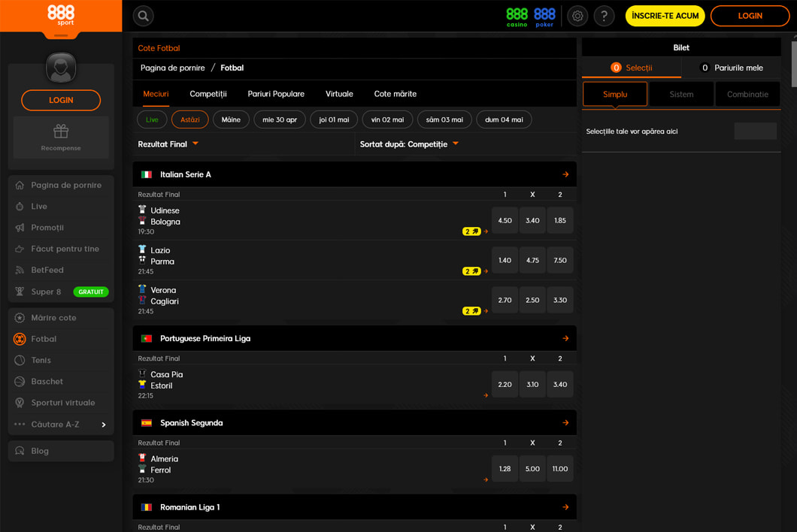
Task: Open the Sortat după: Competiție dropdown
Action: click(409, 144)
